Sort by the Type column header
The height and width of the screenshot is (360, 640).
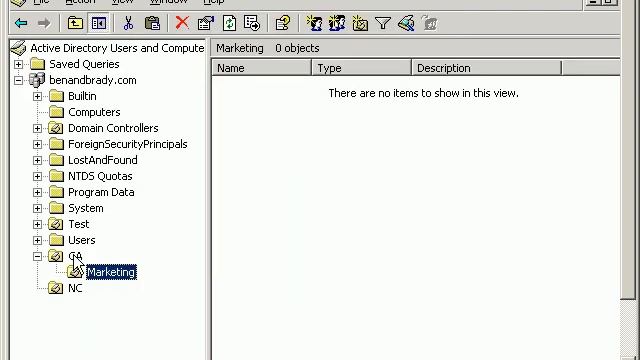pyautogui.click(x=361, y=68)
